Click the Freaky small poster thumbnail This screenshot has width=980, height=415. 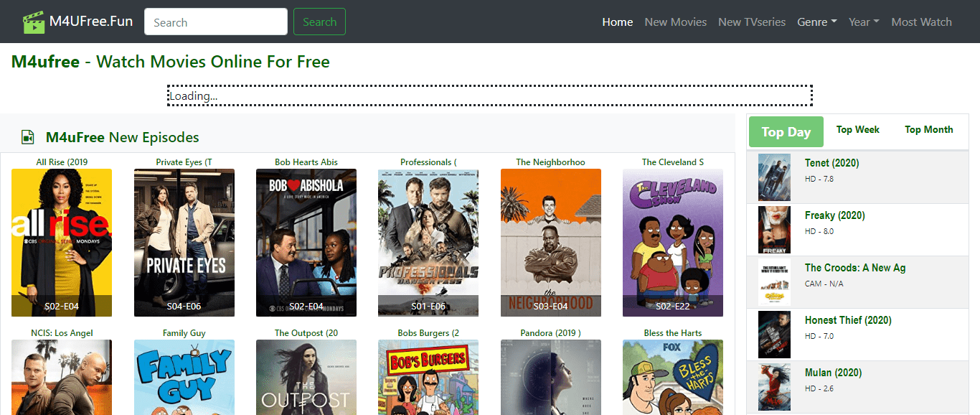click(x=774, y=230)
